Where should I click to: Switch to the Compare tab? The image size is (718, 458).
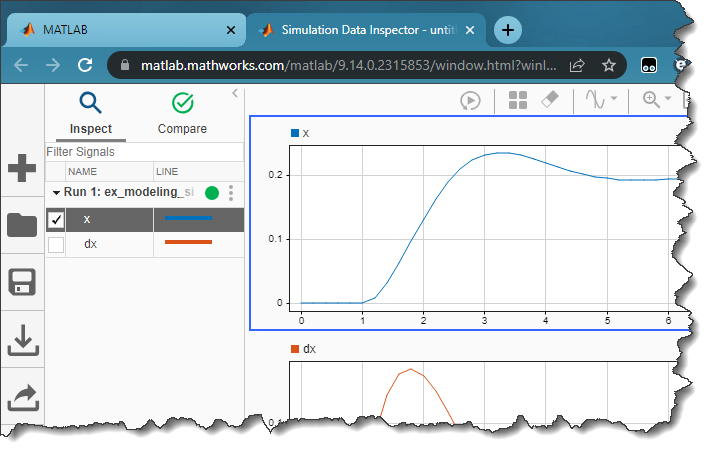click(182, 113)
